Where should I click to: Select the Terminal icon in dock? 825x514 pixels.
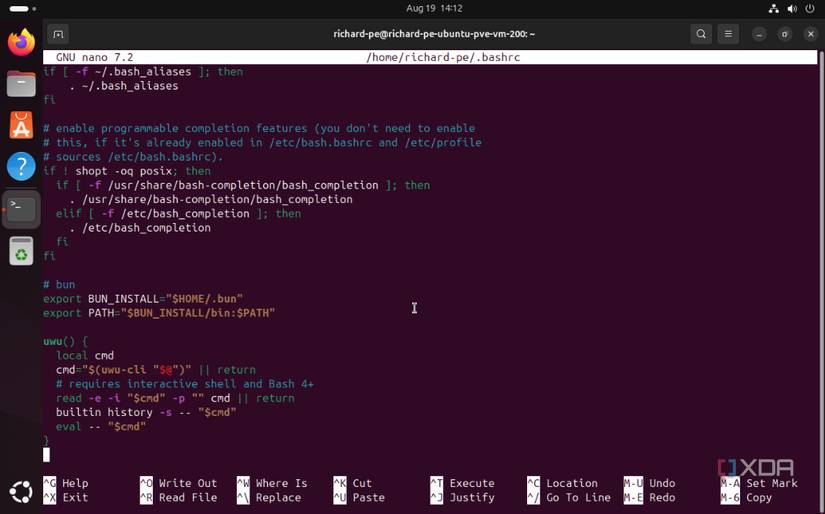[21, 209]
